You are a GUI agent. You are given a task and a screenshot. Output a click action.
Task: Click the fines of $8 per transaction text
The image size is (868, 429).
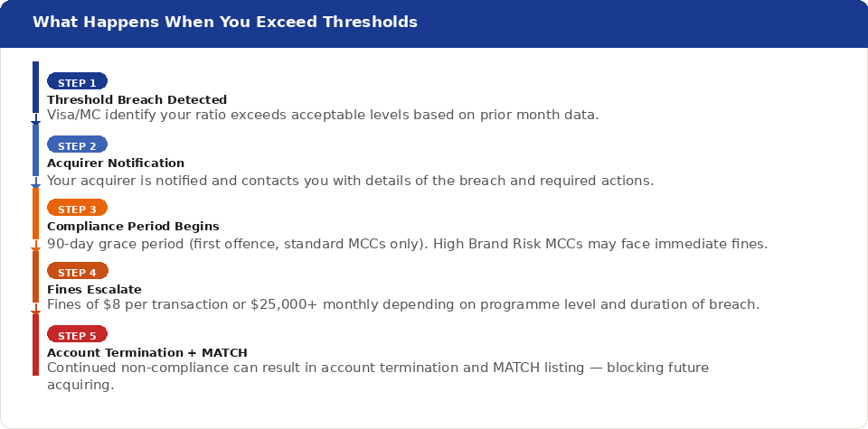pyautogui.click(x=403, y=304)
